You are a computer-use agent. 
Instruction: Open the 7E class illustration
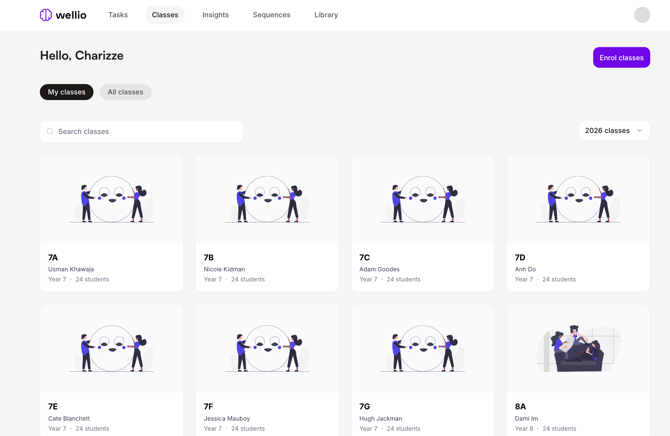112,348
